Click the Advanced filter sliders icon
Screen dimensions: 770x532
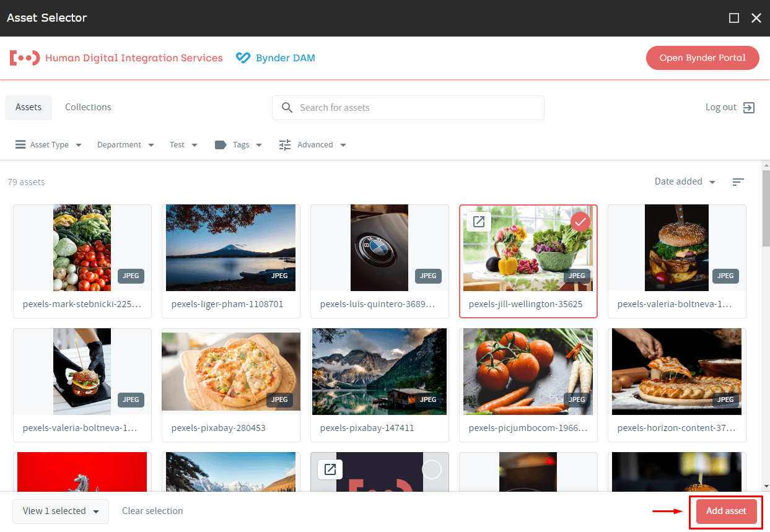285,145
